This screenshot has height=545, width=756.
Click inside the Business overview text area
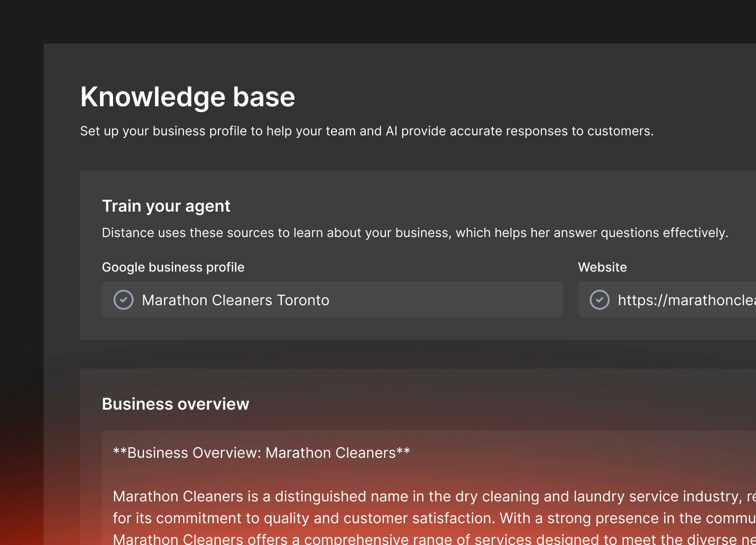[x=429, y=488]
